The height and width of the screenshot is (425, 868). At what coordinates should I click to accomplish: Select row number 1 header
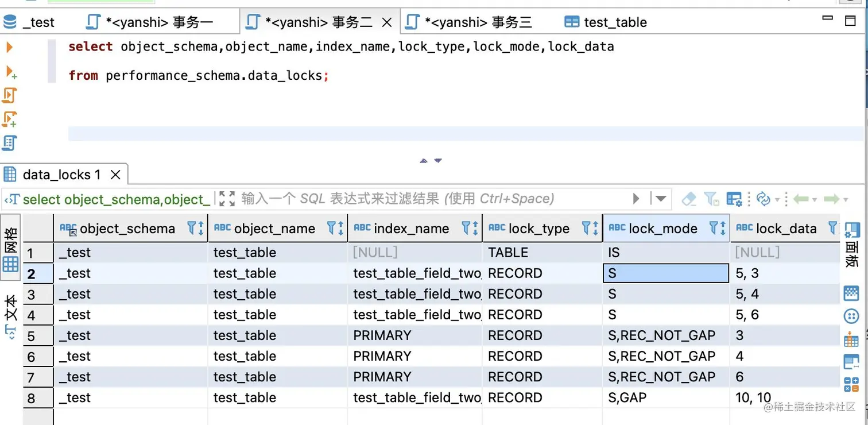38,253
